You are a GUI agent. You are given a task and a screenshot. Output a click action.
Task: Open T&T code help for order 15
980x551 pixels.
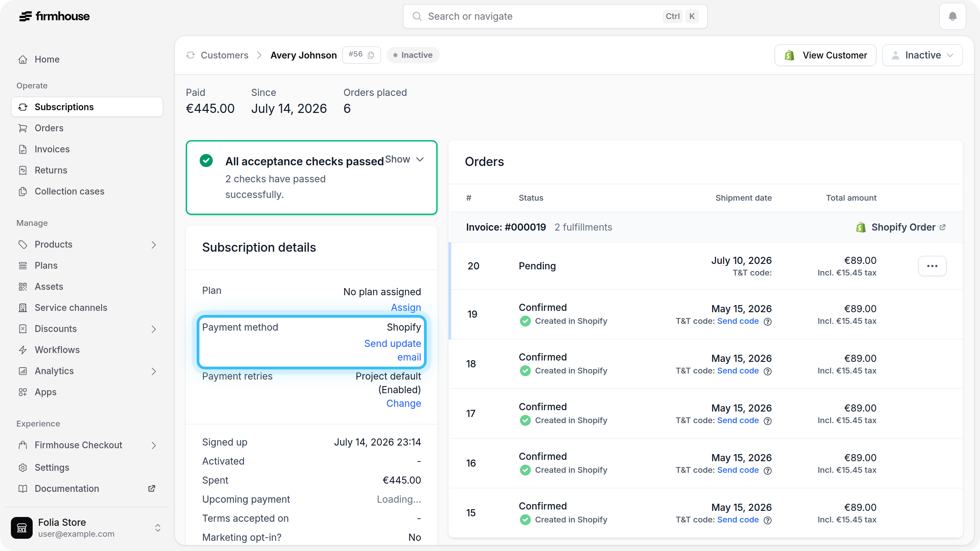pyautogui.click(x=768, y=520)
